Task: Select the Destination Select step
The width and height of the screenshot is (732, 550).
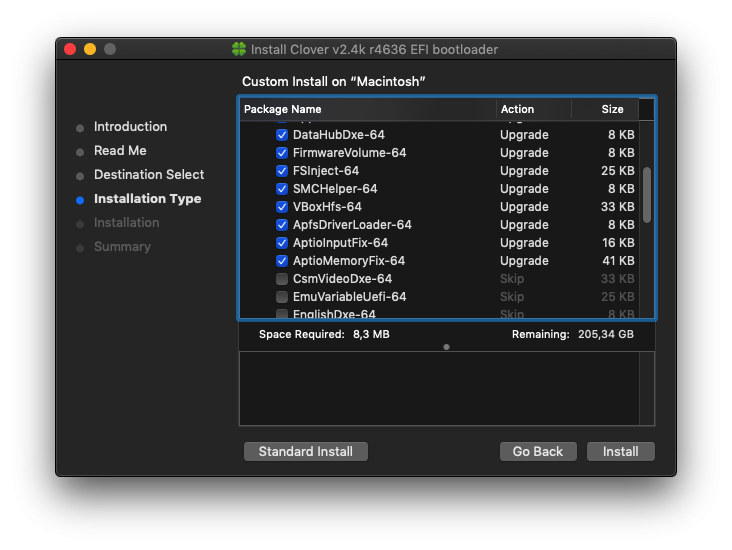Action: point(149,175)
